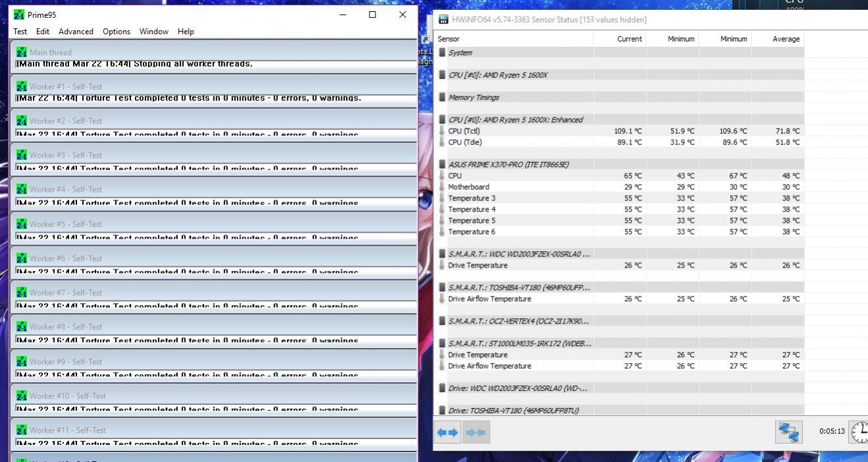The width and height of the screenshot is (868, 462).
Task: Click the HWiNFO64 title bar icon
Action: (444, 20)
